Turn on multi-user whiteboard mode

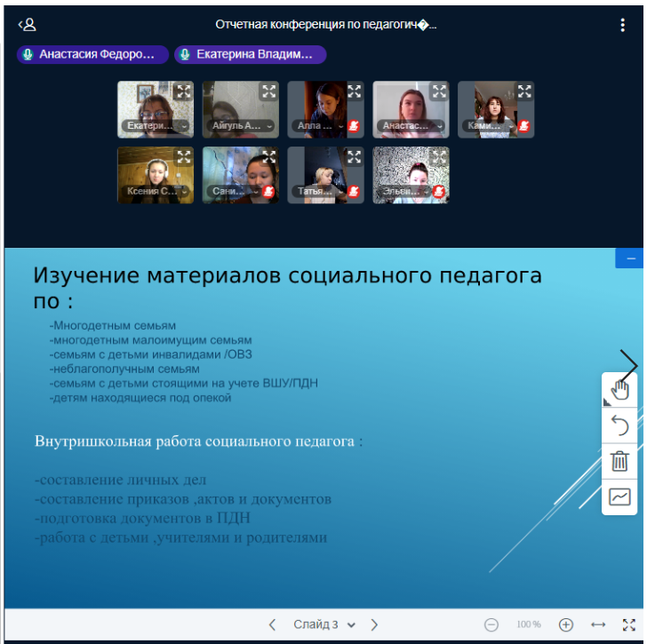tap(619, 497)
